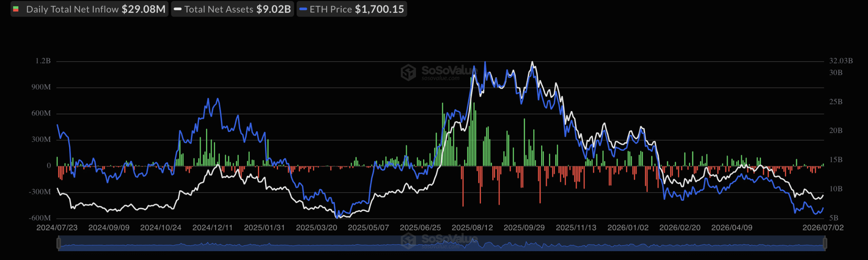
Task: Click the 300M left axis label
Action: (41, 139)
